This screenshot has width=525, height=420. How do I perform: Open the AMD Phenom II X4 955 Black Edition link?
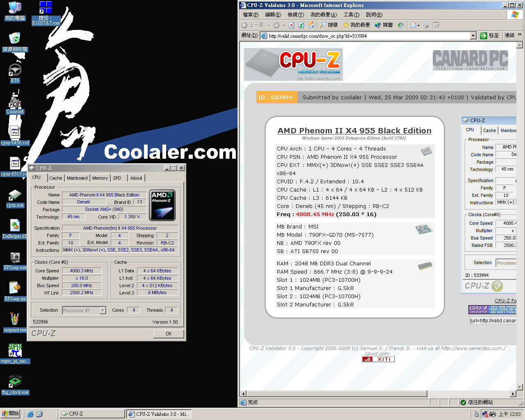pos(354,130)
